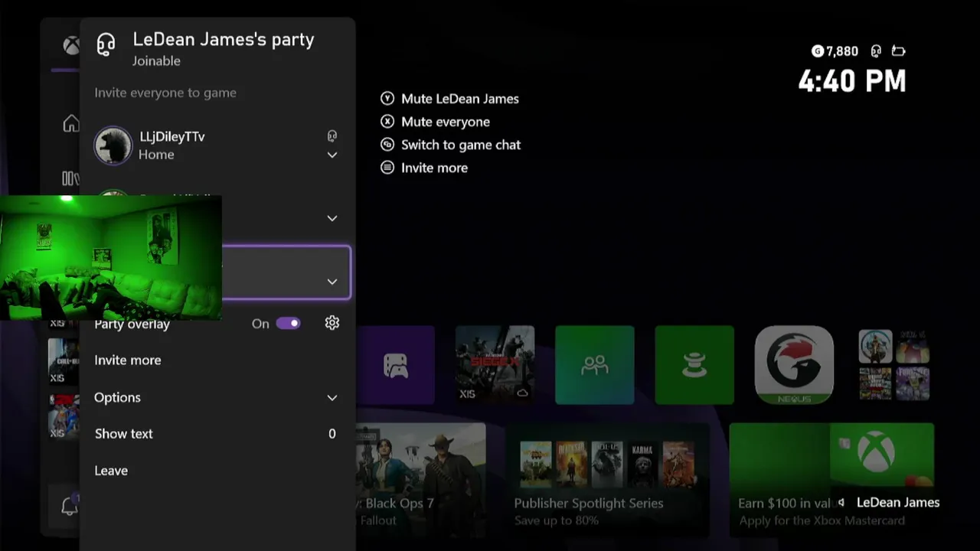The image size is (980, 551).
Task: Select LLjDileyTTv profile avatar
Action: [x=113, y=145]
